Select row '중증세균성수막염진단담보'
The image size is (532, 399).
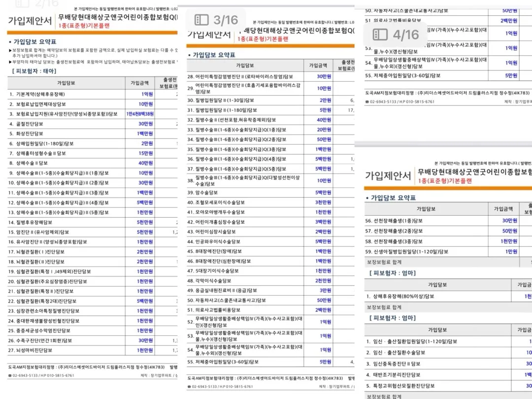tap(92, 331)
